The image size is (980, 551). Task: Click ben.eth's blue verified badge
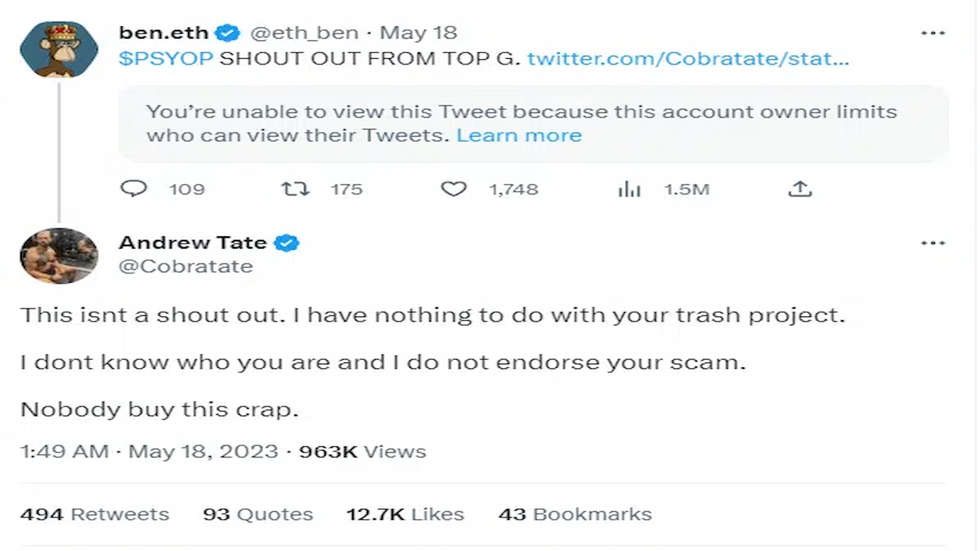click(x=228, y=32)
